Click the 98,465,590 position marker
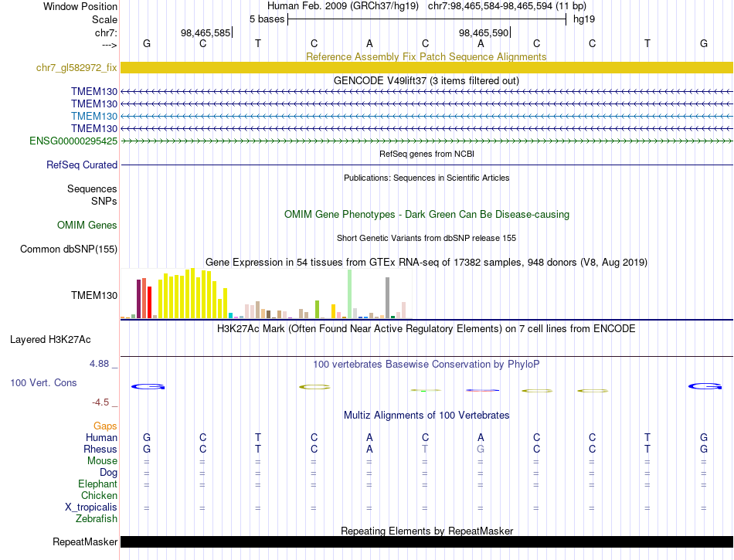734x560 pixels. pos(484,32)
